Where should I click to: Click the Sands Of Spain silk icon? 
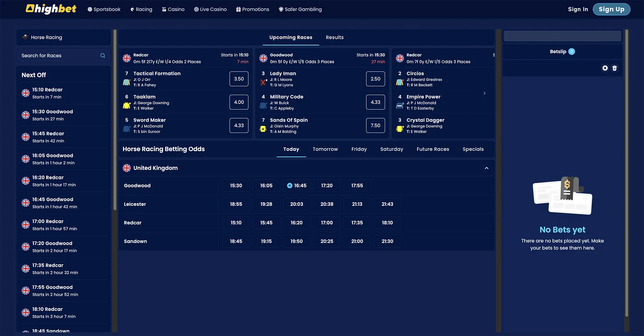coord(263,129)
